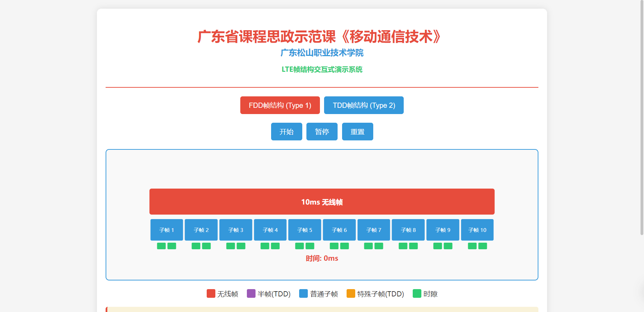This screenshot has height=312, width=644.
Task: Click the green 时隙 legend swatch
Action: point(417,294)
